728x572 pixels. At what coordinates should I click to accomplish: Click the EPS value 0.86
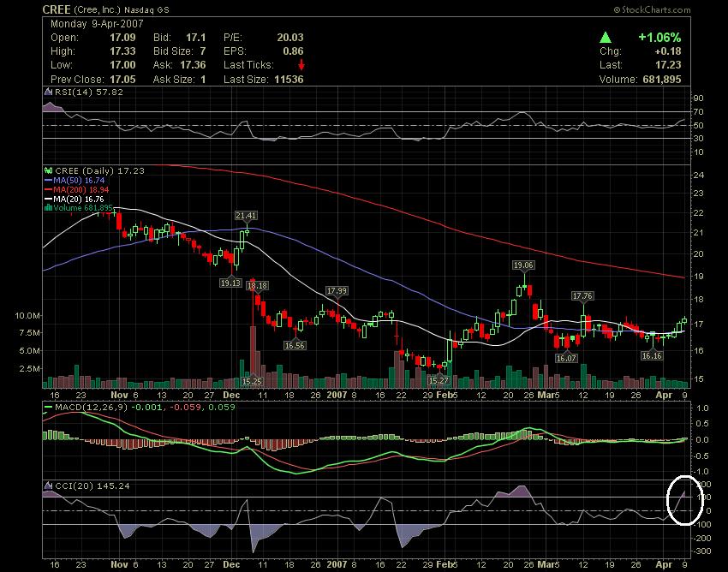294,51
